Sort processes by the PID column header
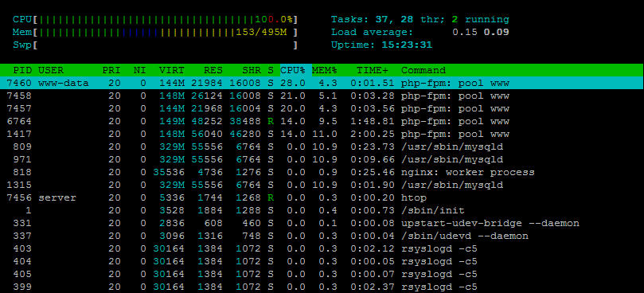The height and width of the screenshot is (293, 644). click(22, 70)
